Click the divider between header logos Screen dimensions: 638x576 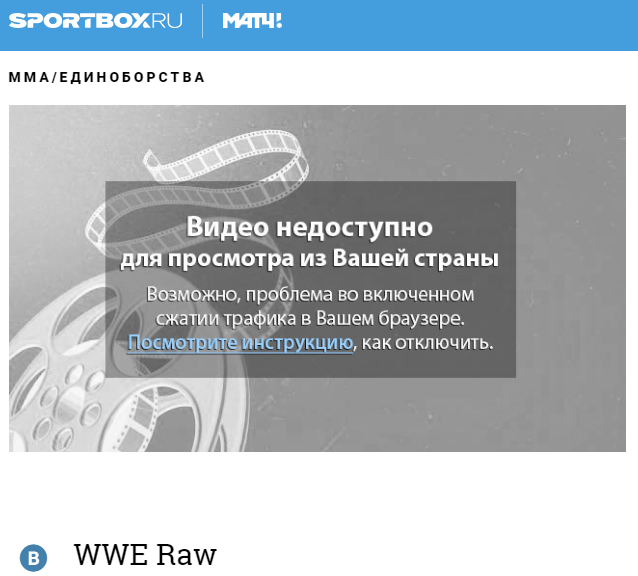[203, 21]
